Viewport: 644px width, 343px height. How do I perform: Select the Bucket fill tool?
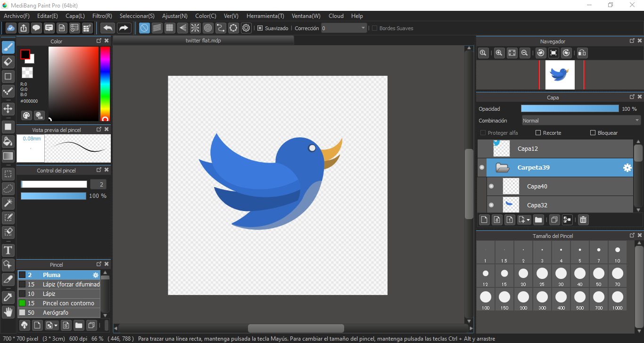pyautogui.click(x=8, y=141)
